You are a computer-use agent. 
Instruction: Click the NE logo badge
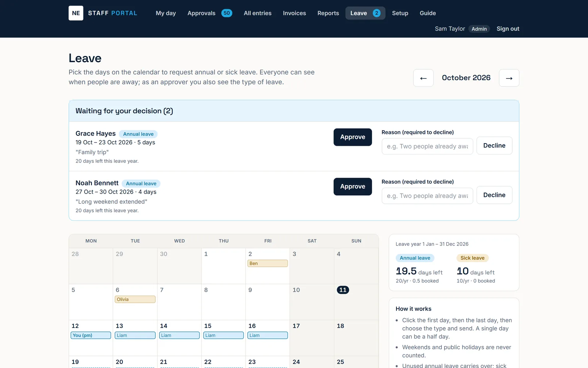(76, 13)
